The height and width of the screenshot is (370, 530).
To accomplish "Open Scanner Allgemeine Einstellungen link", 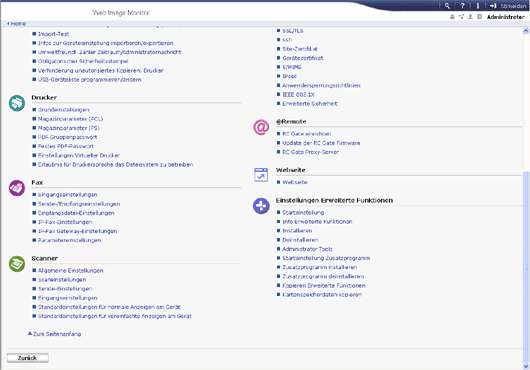I will 71,271.
